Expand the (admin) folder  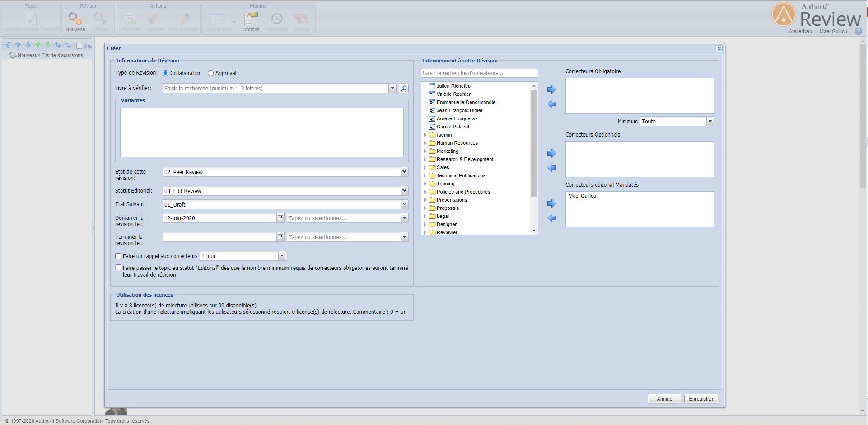coord(425,135)
